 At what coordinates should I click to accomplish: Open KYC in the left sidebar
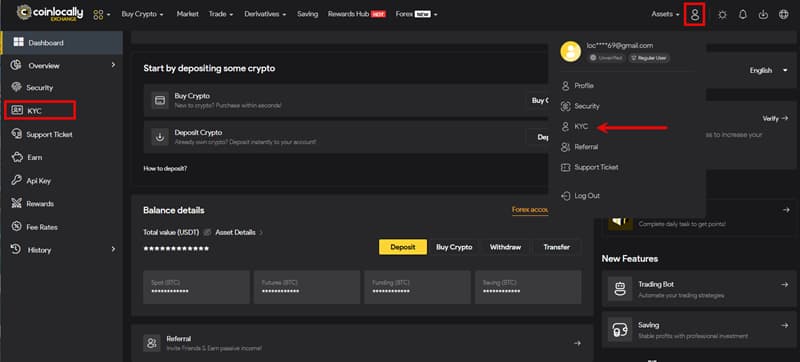pyautogui.click(x=40, y=110)
